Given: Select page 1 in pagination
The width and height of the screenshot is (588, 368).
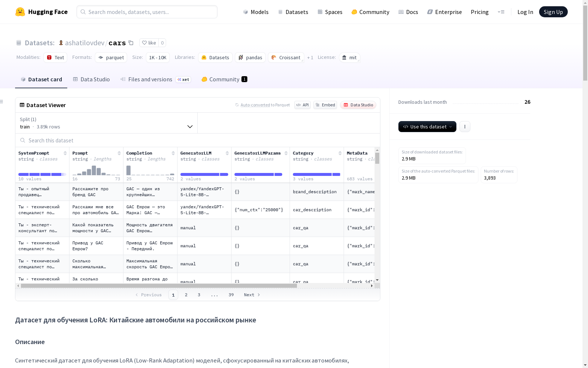Looking at the screenshot, I should pyautogui.click(x=173, y=295).
